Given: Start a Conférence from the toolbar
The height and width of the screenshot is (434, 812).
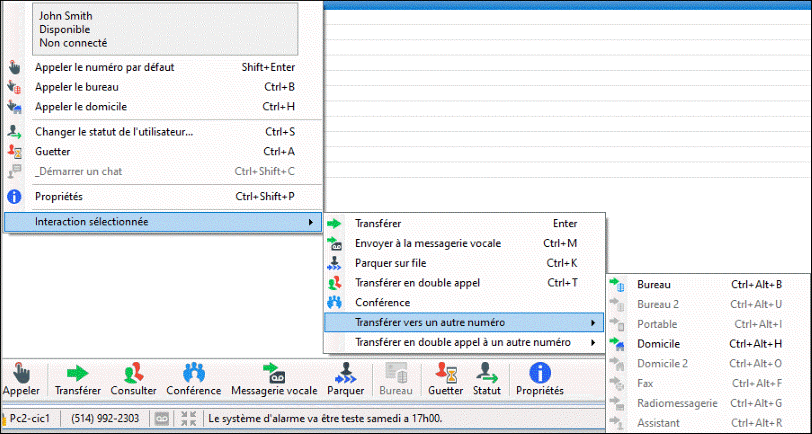Looking at the screenshot, I should click(x=194, y=379).
